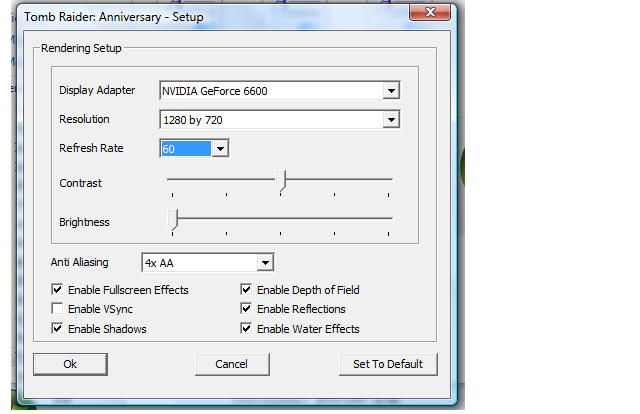This screenshot has width=640, height=414.
Task: Click the Ok button
Action: 70,364
